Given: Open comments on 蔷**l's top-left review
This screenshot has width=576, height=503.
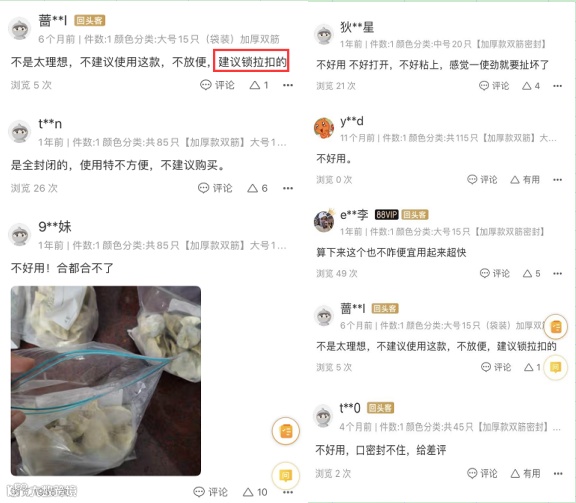Looking at the screenshot, I should coord(217,85).
